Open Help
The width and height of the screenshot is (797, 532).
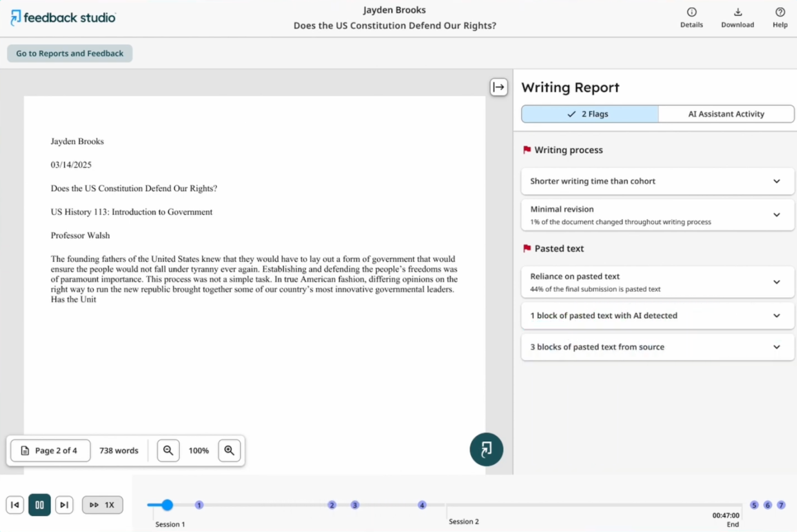[x=780, y=17]
